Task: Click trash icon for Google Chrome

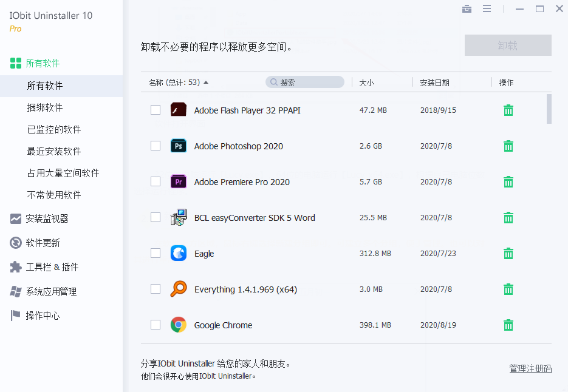Action: point(508,325)
